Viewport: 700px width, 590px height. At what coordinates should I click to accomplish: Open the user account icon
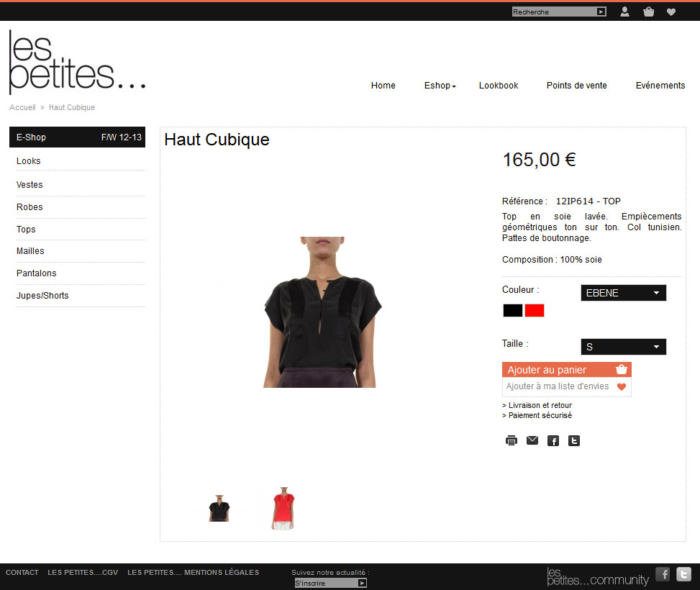pyautogui.click(x=624, y=12)
